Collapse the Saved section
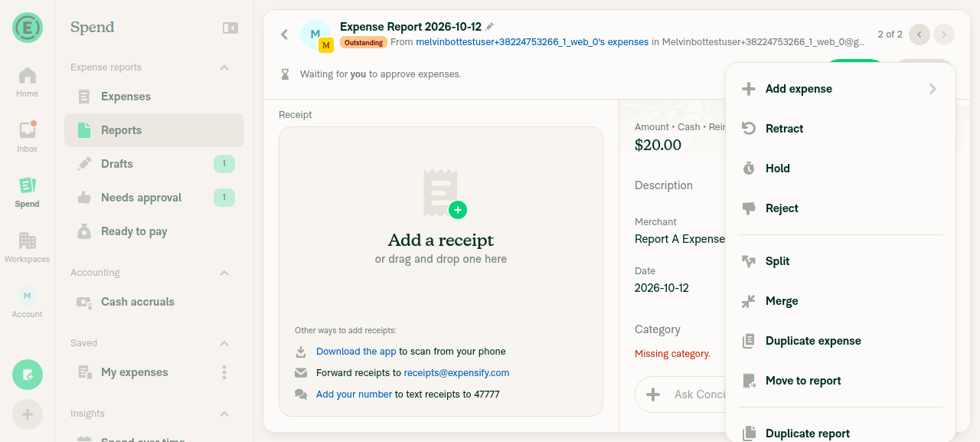 tap(224, 343)
